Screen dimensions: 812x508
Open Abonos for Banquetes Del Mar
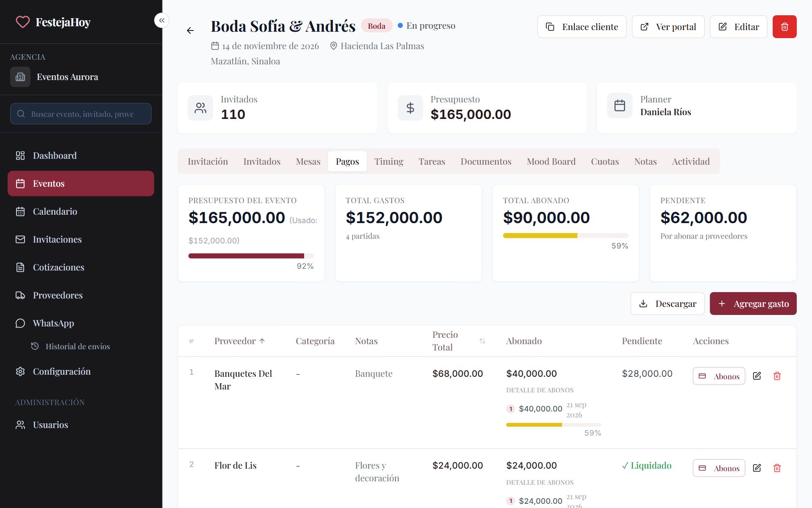coord(719,376)
